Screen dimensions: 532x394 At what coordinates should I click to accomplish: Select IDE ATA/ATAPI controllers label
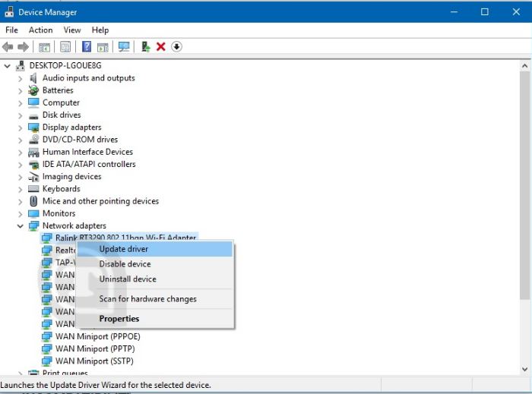[x=89, y=164]
